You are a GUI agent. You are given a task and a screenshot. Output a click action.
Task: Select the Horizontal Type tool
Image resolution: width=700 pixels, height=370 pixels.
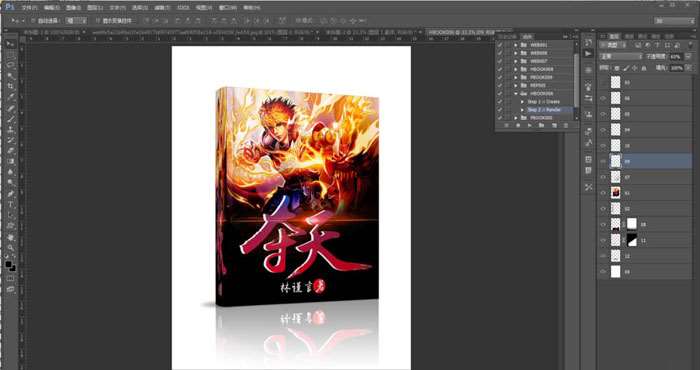click(x=10, y=205)
